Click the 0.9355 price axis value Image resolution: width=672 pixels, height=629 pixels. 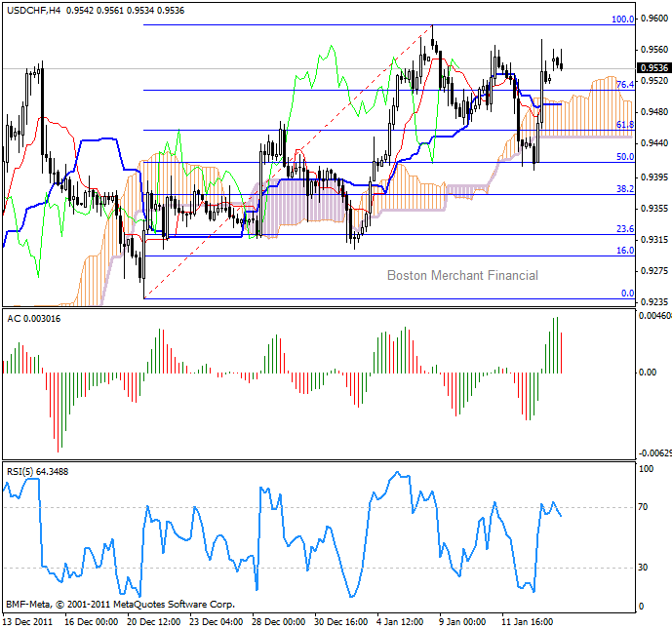(654, 209)
